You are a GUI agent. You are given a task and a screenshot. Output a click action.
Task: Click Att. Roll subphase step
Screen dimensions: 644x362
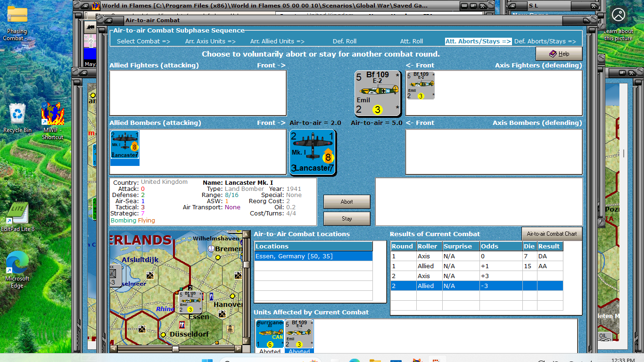click(412, 41)
